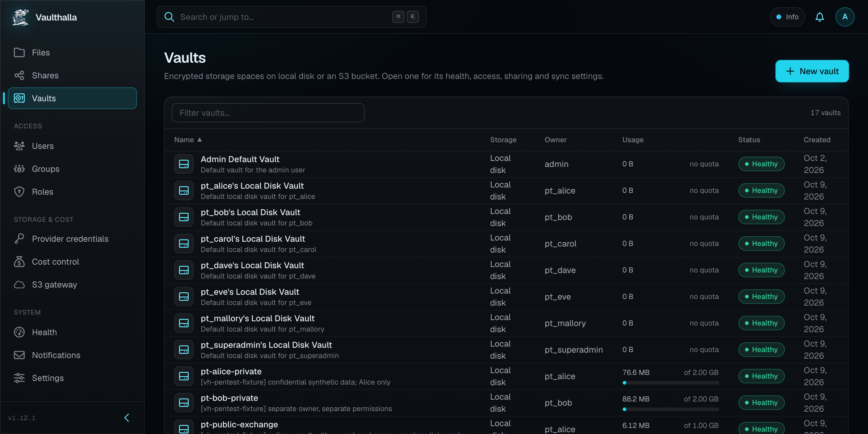Open the Health page
868x434 pixels.
click(72, 332)
